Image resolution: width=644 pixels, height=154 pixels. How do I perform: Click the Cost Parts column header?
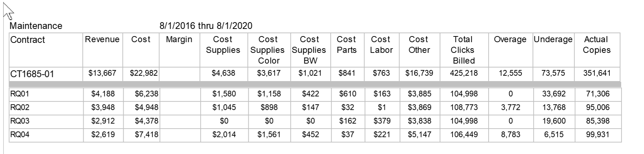346,45
